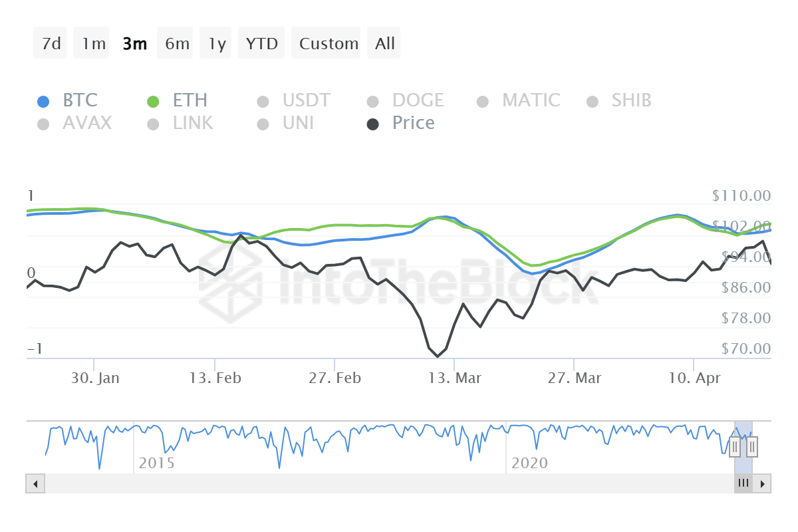Switch to the YTD time range tab
This screenshot has width=798, height=532.
(261, 43)
